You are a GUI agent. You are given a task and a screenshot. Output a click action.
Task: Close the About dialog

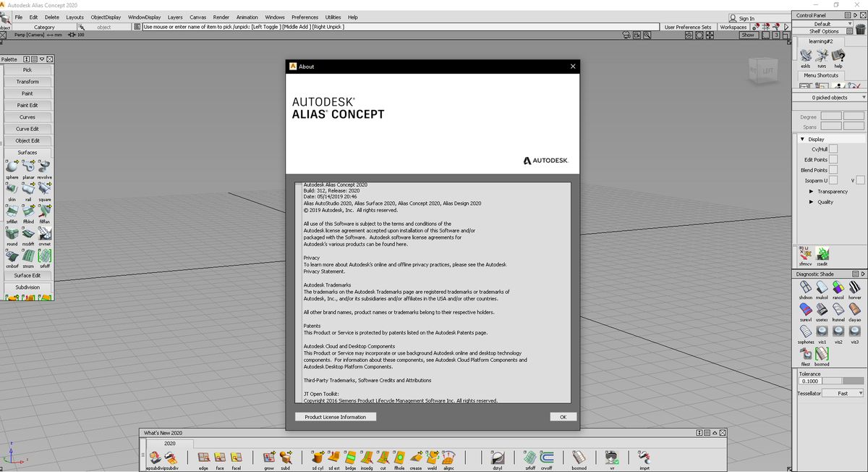pyautogui.click(x=573, y=67)
